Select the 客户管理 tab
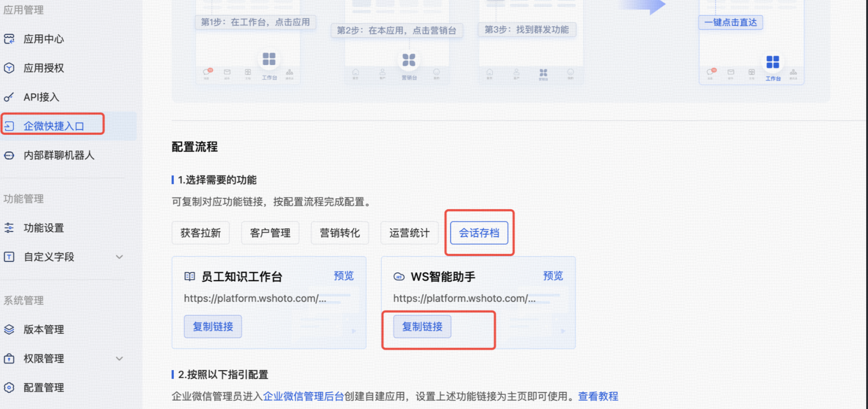This screenshot has width=868, height=409. click(x=270, y=233)
